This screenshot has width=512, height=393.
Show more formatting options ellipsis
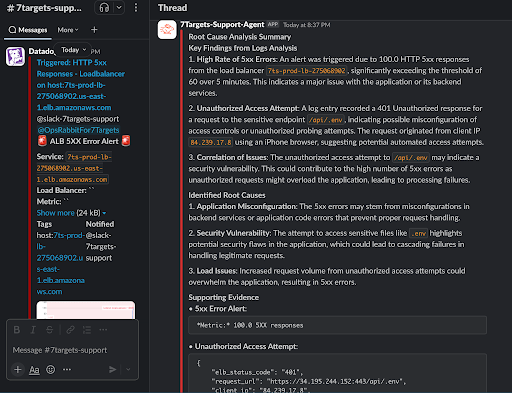tap(103, 330)
